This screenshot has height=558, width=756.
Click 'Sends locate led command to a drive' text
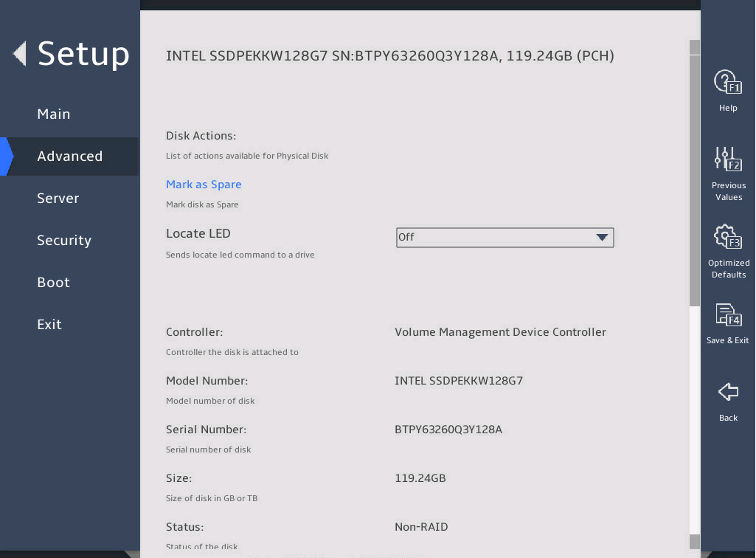point(240,255)
